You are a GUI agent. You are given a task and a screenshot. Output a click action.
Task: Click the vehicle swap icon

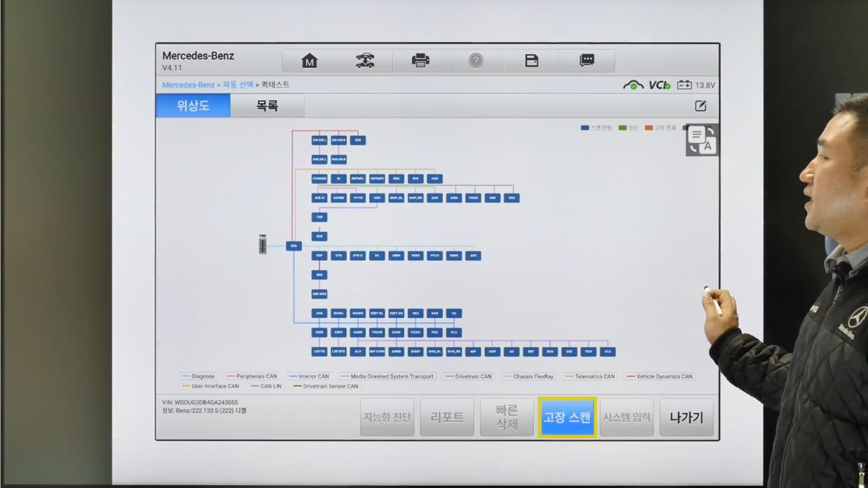(365, 61)
